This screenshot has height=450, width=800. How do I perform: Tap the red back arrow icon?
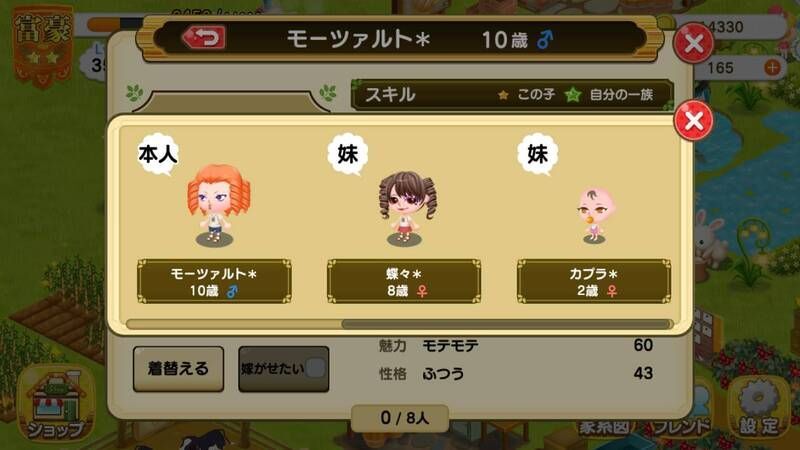204,38
